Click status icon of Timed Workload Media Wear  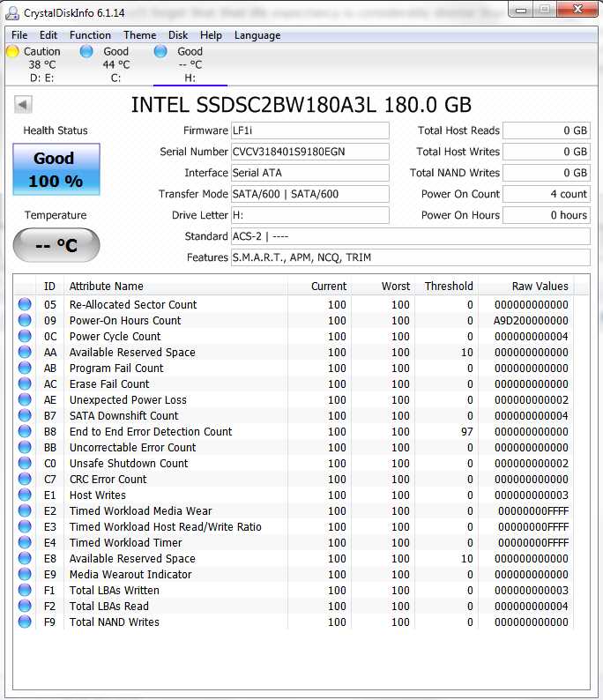(25, 510)
